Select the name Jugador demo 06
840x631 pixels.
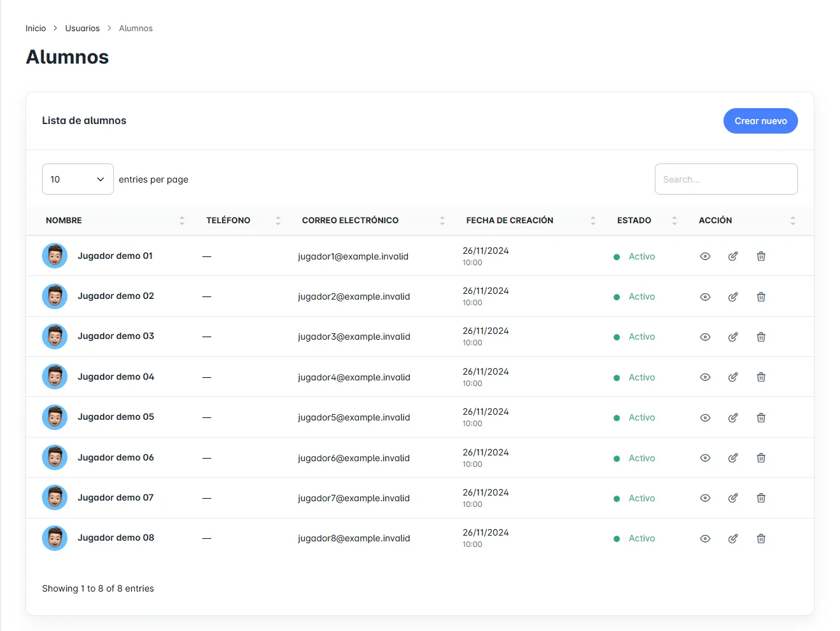click(x=116, y=457)
